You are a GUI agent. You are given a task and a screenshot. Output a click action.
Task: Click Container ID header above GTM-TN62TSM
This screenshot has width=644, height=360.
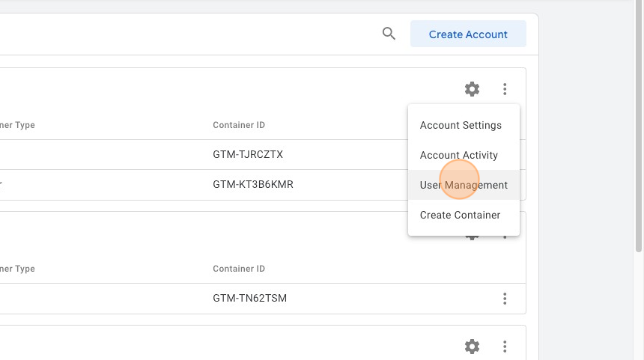239,269
